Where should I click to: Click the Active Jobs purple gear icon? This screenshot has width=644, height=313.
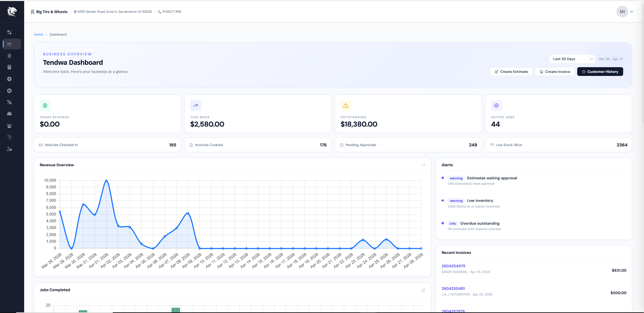496,105
